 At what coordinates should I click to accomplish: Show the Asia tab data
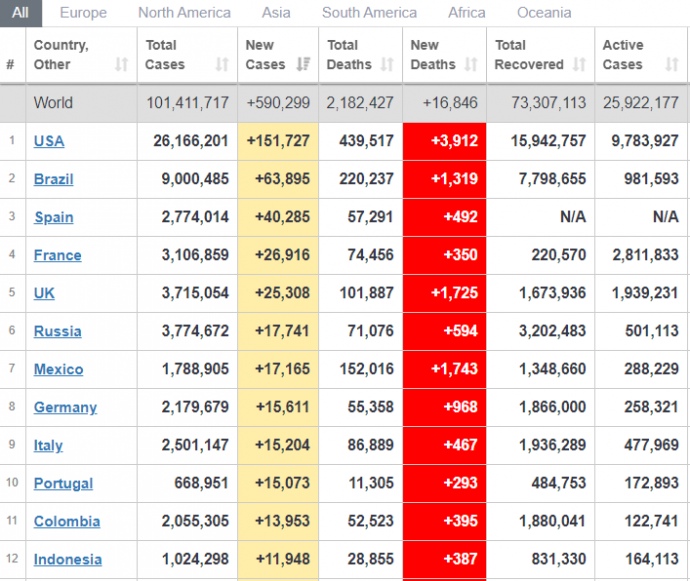tap(276, 13)
